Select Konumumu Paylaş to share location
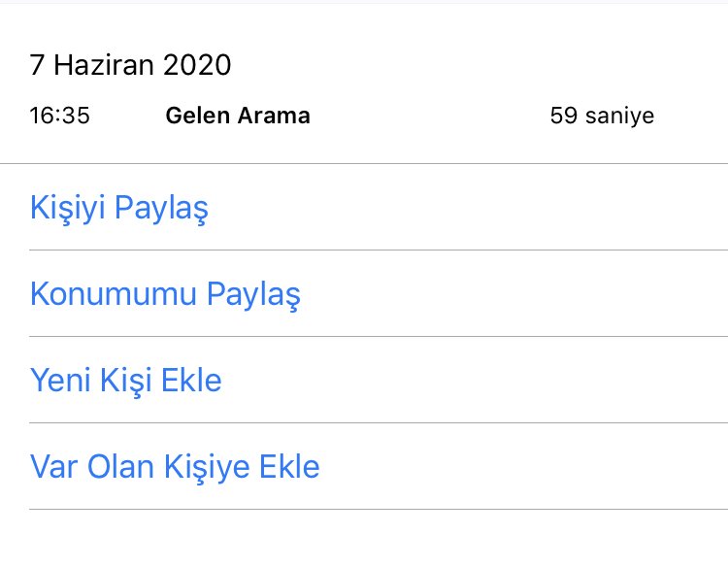This screenshot has height=568, width=728. [x=165, y=293]
